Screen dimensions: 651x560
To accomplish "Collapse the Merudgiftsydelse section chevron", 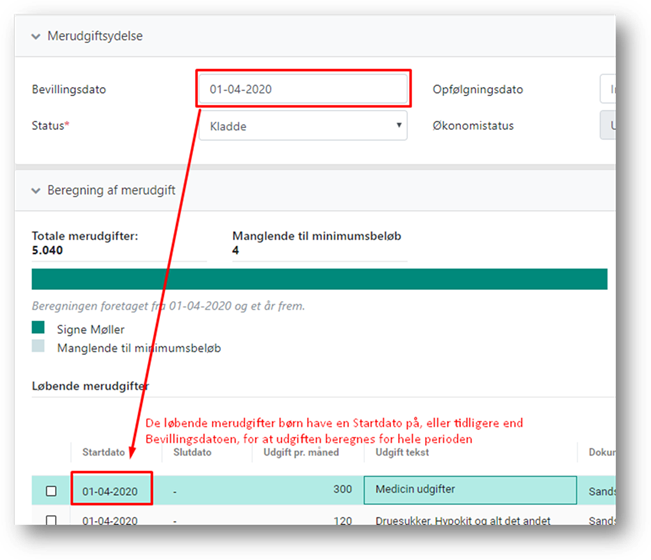I will pos(36,36).
